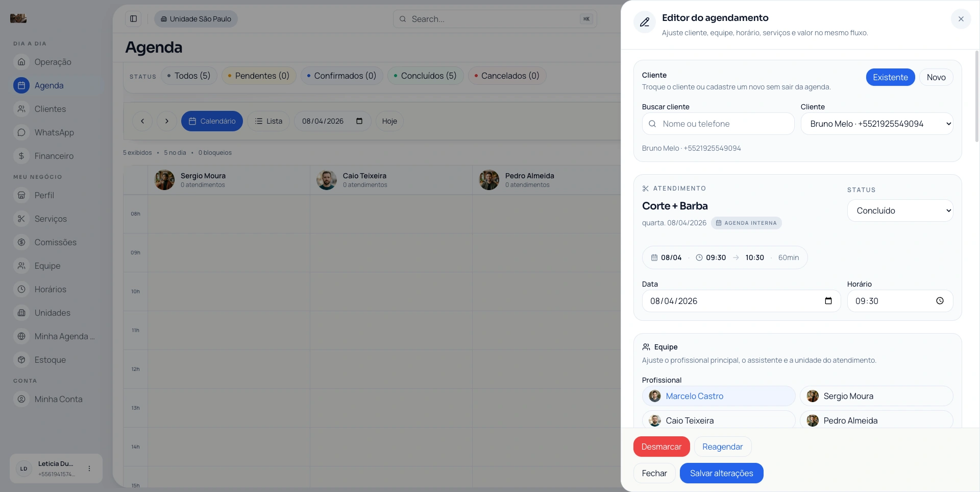Screen dimensions: 980x492
Task: Toggle the Pendentes status filter
Action: (259, 76)
